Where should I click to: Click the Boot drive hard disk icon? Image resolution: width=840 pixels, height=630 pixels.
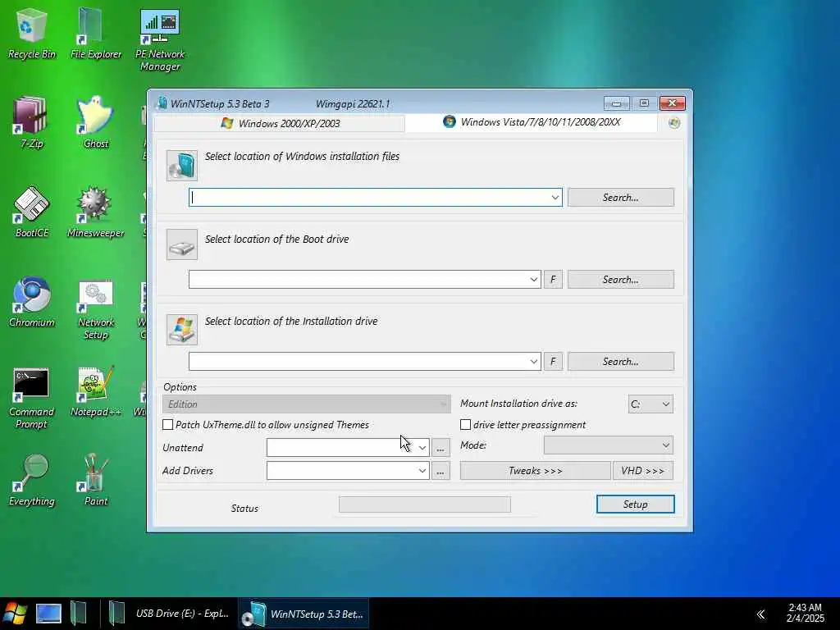pyautogui.click(x=181, y=244)
